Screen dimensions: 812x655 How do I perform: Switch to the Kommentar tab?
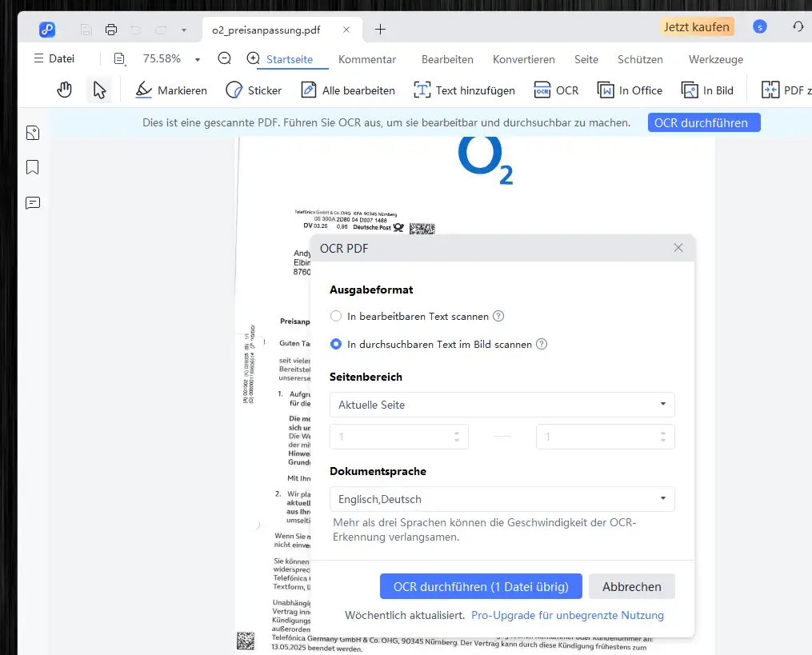(x=367, y=59)
